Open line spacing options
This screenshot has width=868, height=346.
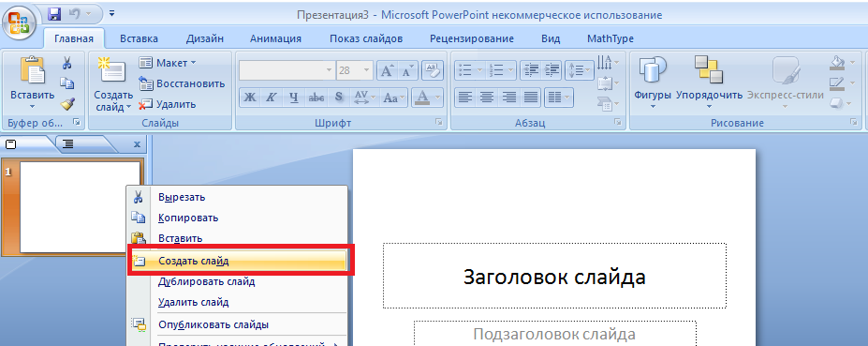pos(579,70)
